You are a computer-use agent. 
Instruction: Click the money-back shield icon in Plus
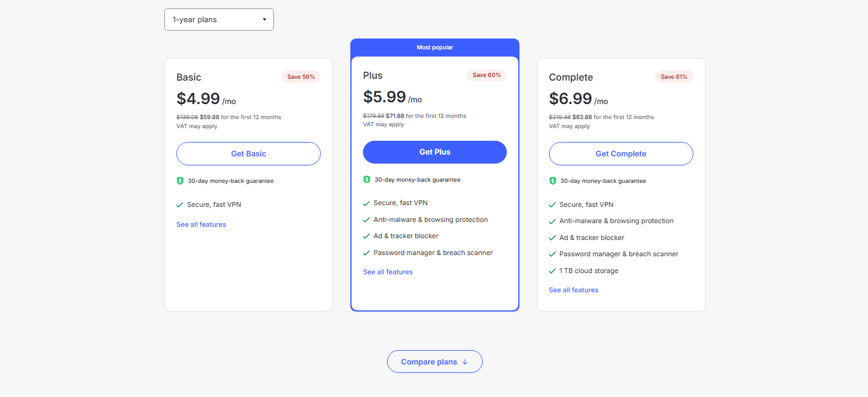click(367, 179)
